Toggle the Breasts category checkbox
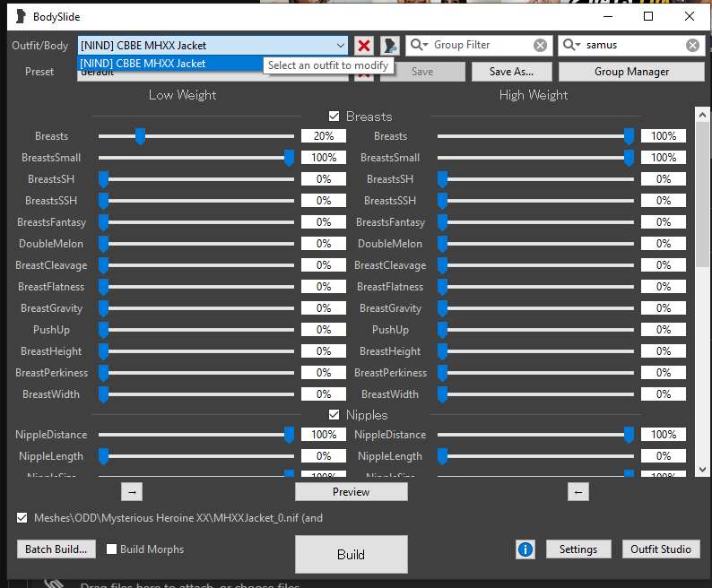The height and width of the screenshot is (588, 712). [334, 117]
